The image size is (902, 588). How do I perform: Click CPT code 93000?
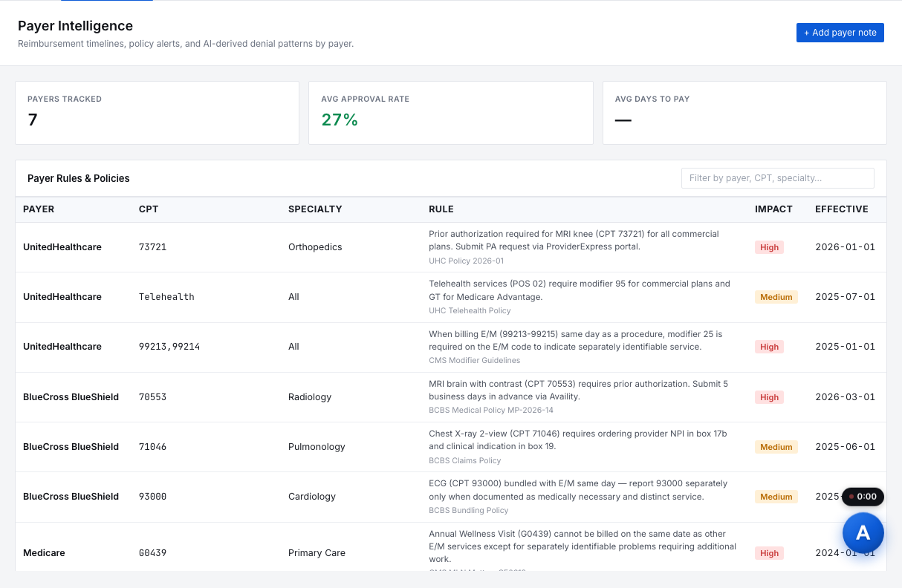[152, 497]
